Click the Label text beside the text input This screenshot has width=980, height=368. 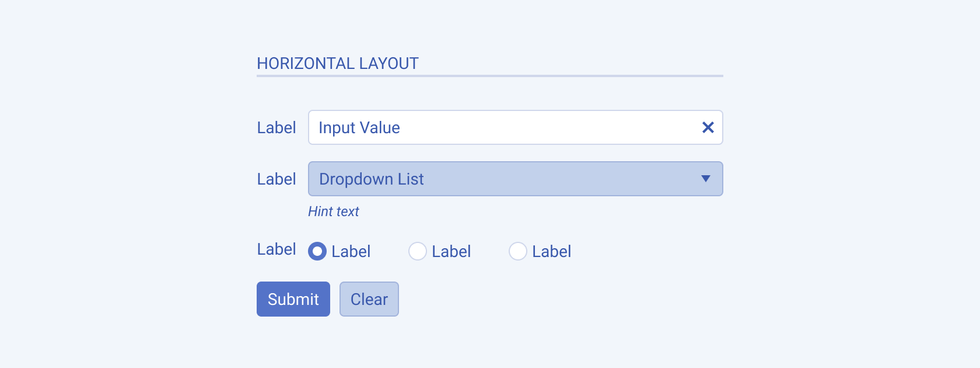(x=276, y=127)
